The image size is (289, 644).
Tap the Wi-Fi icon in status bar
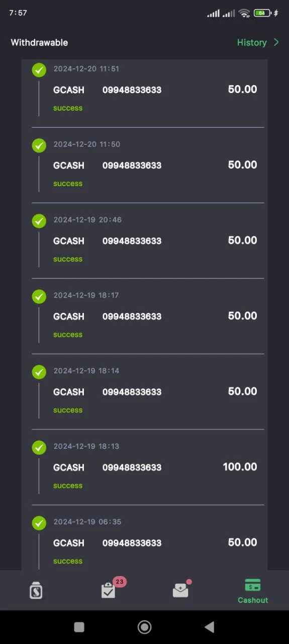(245, 13)
